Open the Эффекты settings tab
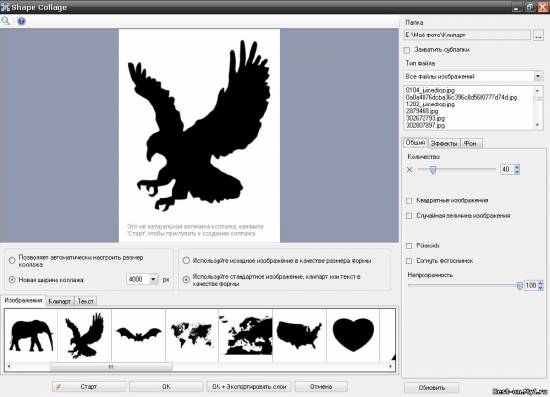This screenshot has width=550, height=397. tap(444, 143)
